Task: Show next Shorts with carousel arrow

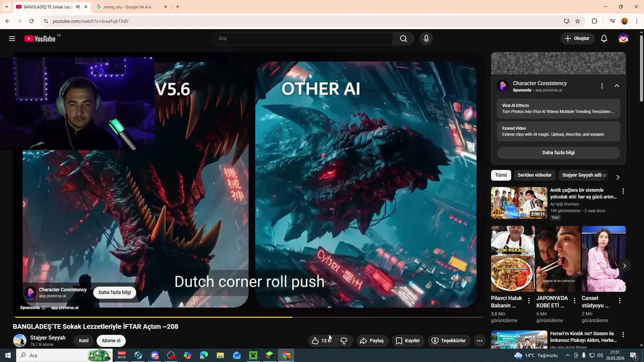Action: point(624,266)
